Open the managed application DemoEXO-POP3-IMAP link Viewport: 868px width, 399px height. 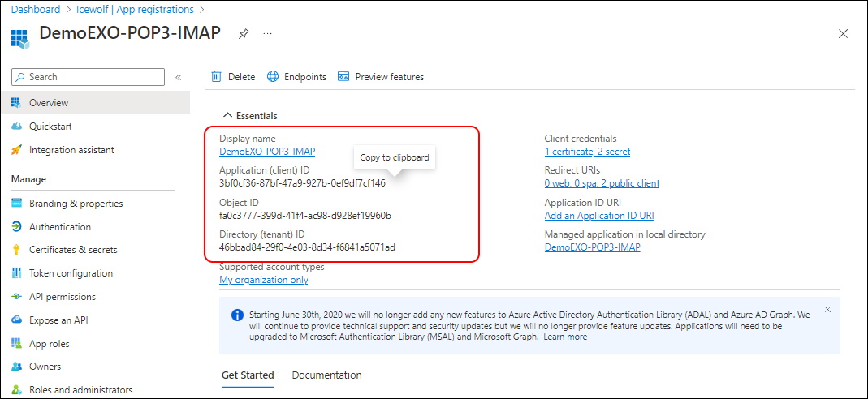(x=592, y=247)
